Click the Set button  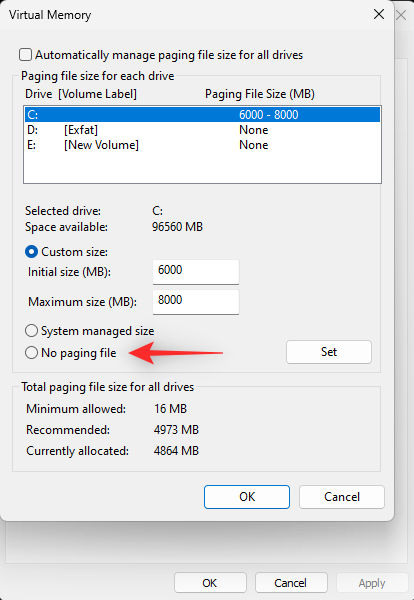pos(329,352)
